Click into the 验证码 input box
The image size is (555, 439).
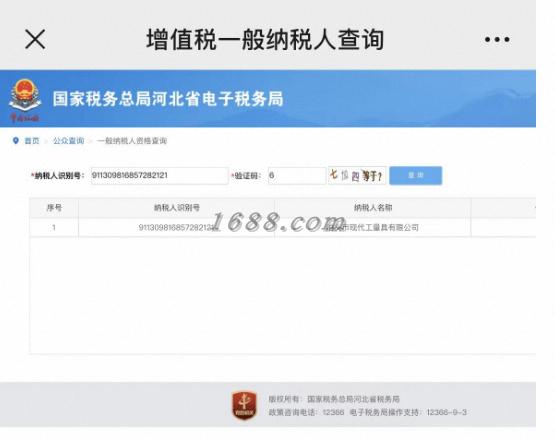297,176
